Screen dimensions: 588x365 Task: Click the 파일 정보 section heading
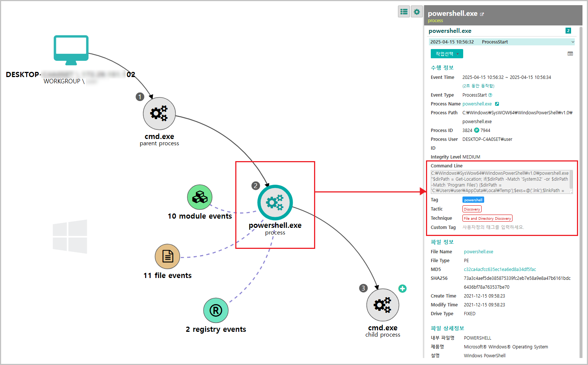[442, 242]
